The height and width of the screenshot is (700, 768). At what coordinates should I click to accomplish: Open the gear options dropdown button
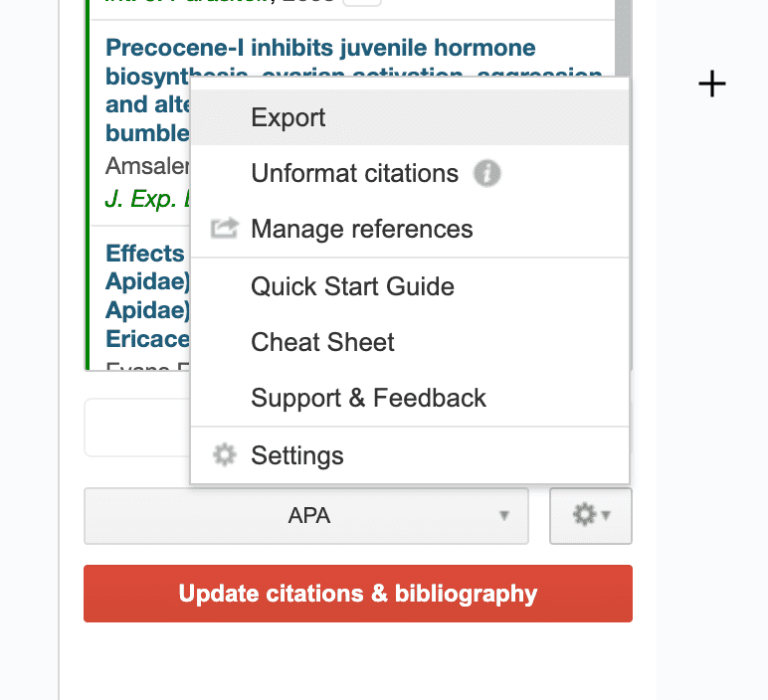pos(590,516)
